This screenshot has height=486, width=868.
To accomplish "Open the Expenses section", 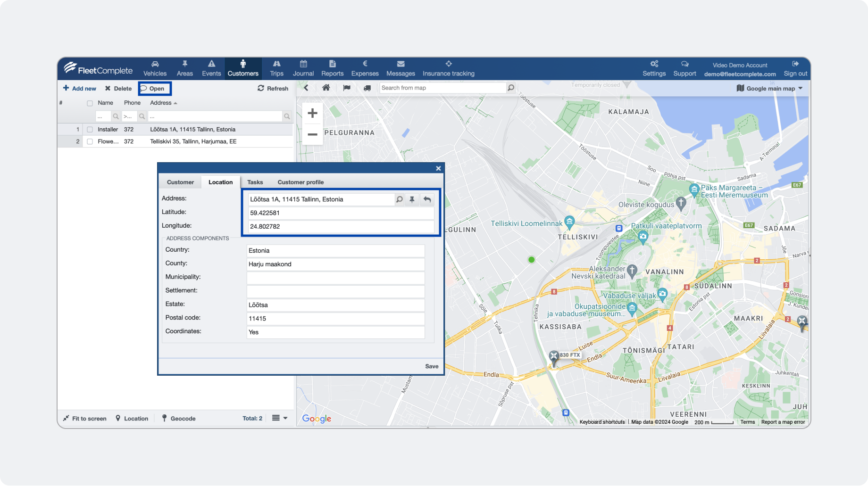I will click(365, 69).
